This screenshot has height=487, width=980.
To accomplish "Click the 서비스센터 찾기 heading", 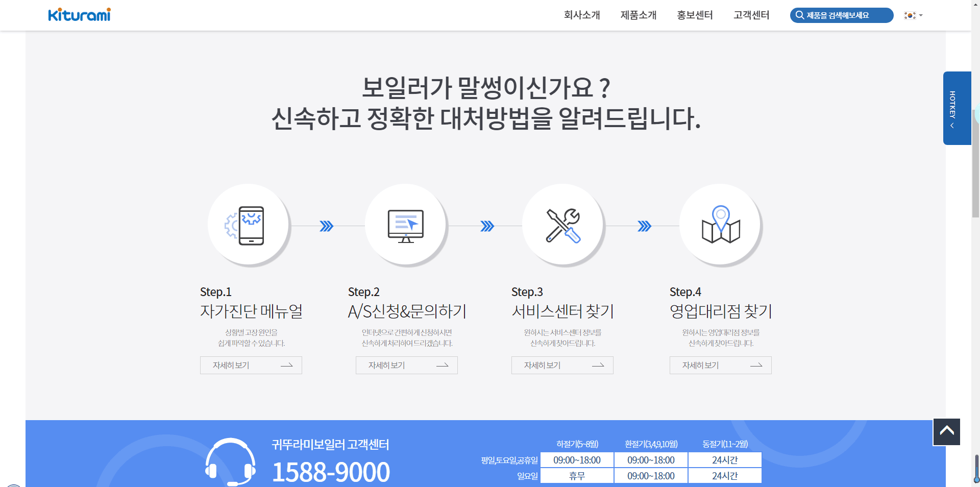I will click(x=562, y=311).
